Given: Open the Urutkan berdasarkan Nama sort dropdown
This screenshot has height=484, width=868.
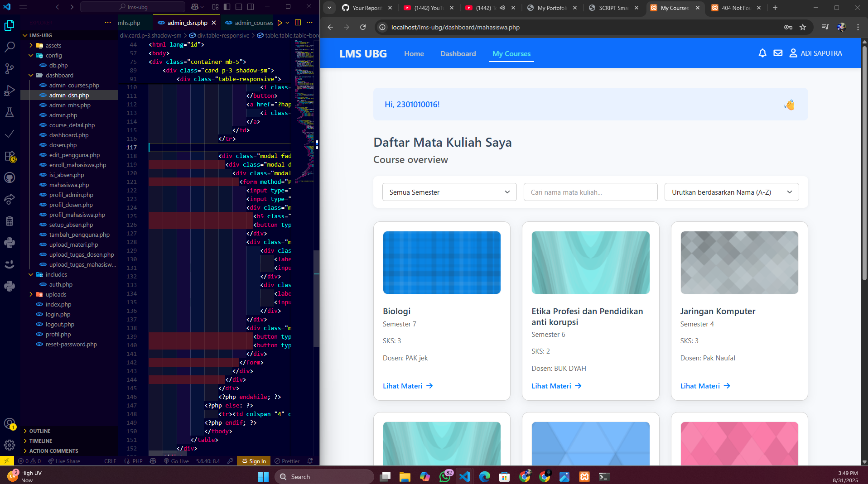Looking at the screenshot, I should tap(731, 192).
